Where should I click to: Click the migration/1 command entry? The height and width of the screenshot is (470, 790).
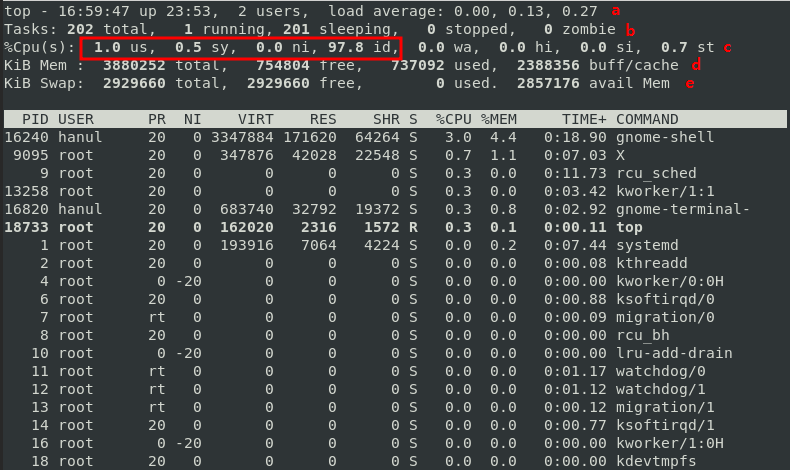coord(665,408)
